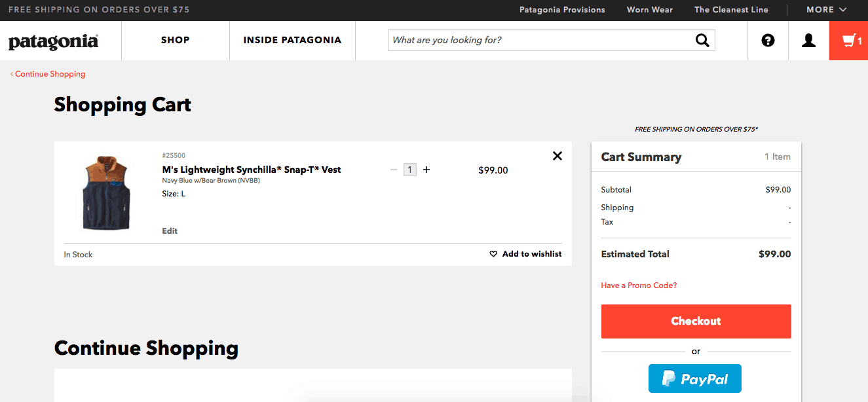
Task: Click the product number #25500
Action: tap(174, 156)
